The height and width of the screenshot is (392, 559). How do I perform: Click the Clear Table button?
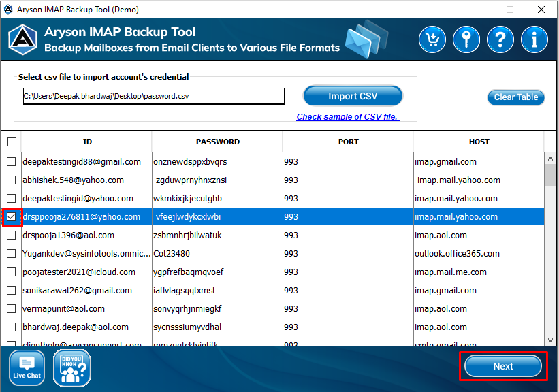point(516,97)
